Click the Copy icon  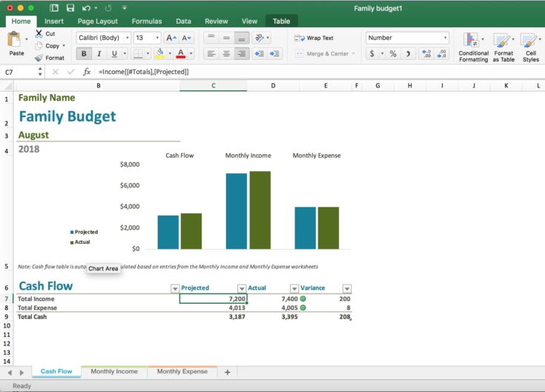point(39,45)
